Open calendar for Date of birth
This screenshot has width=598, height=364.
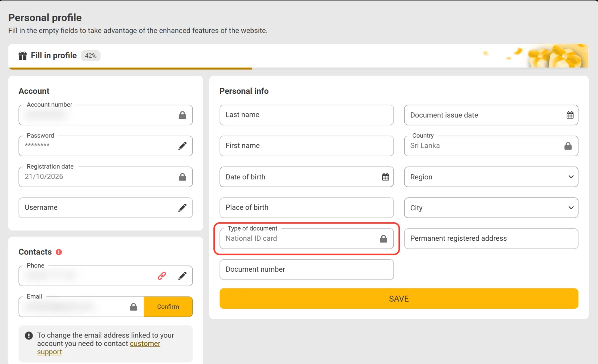(x=385, y=177)
